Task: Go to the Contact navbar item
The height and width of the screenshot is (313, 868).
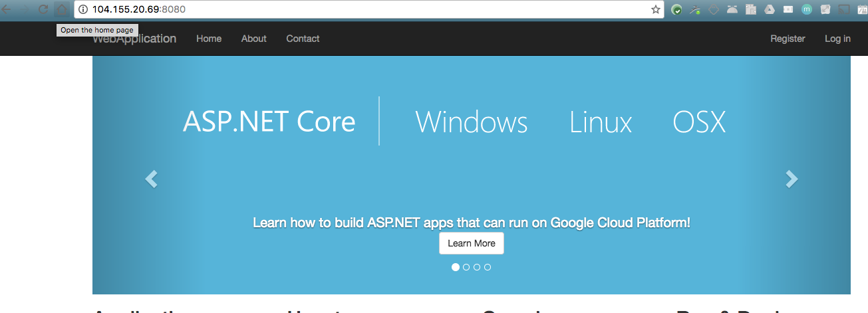Action: click(303, 39)
